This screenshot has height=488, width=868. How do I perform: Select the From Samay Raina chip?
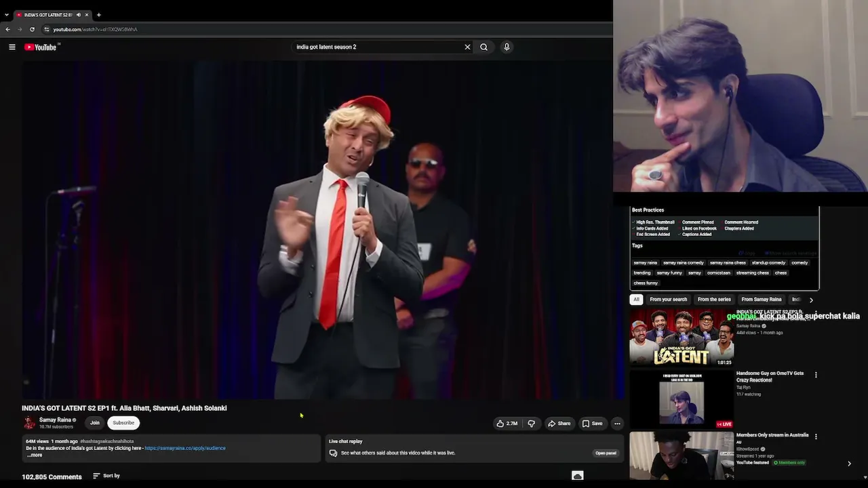click(762, 300)
